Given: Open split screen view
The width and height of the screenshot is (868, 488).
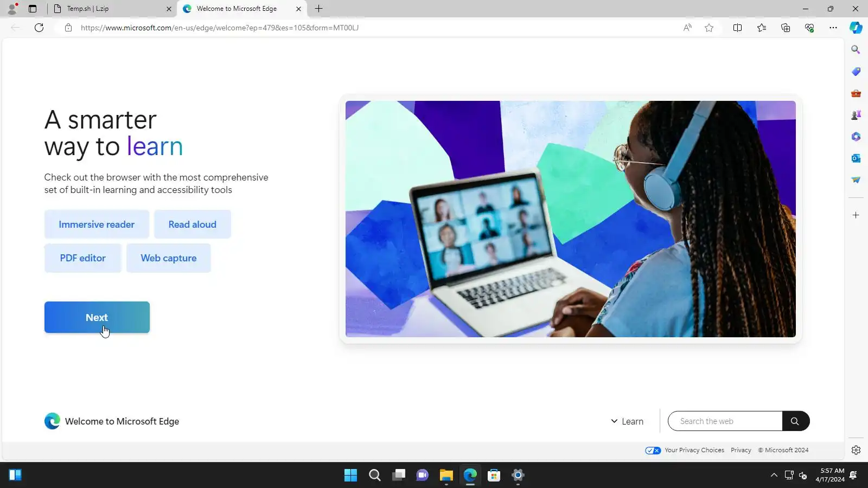Looking at the screenshot, I should pos(737,28).
